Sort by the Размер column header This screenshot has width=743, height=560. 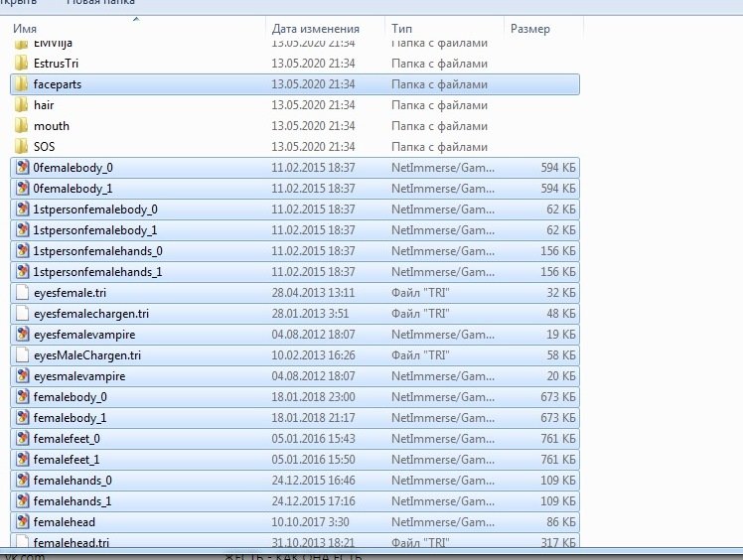(530, 29)
